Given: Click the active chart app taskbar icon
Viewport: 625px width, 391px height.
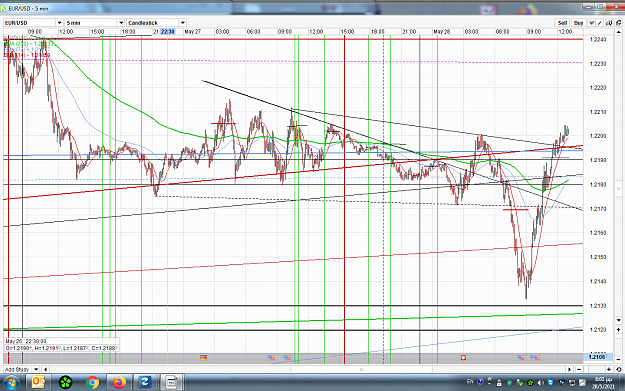Looking at the screenshot, I should coord(171,383).
